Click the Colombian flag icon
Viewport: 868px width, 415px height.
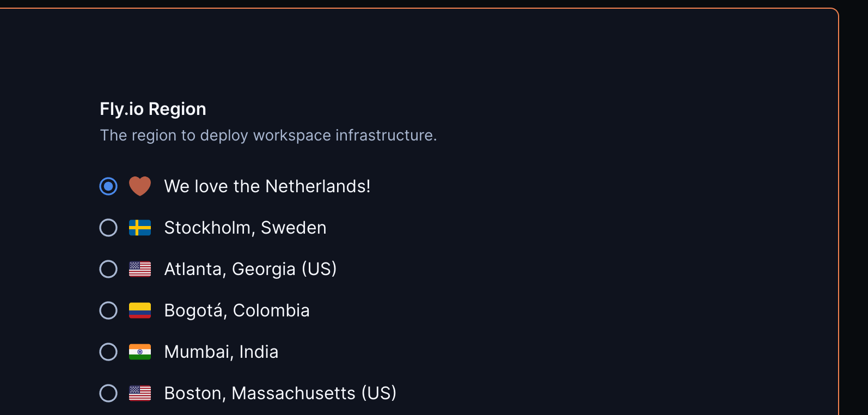[140, 310]
